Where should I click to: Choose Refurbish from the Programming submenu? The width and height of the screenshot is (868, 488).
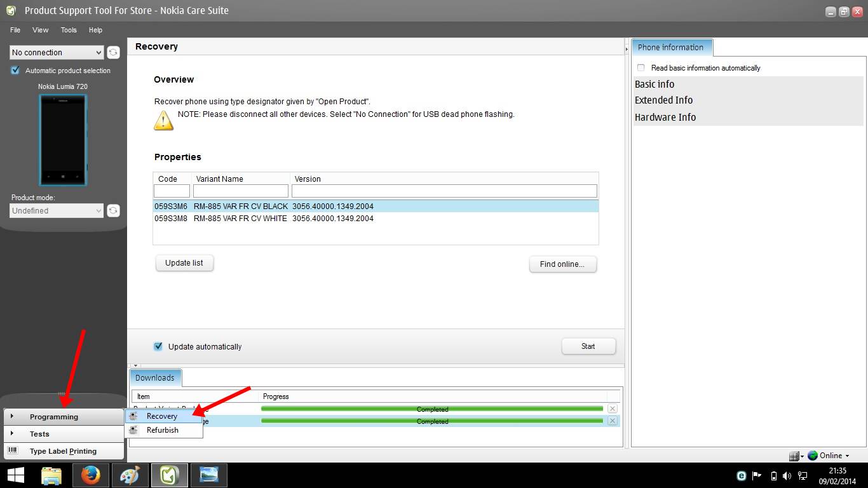[163, 430]
